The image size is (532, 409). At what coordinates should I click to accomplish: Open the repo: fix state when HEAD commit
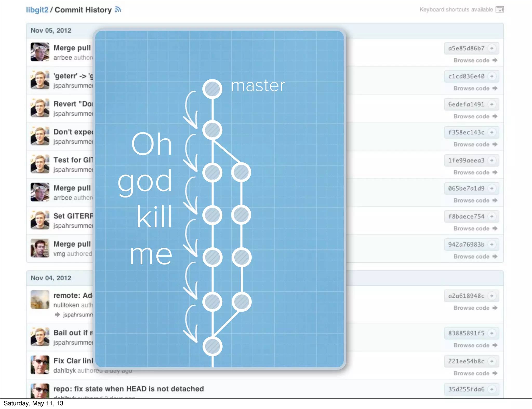coord(129,389)
